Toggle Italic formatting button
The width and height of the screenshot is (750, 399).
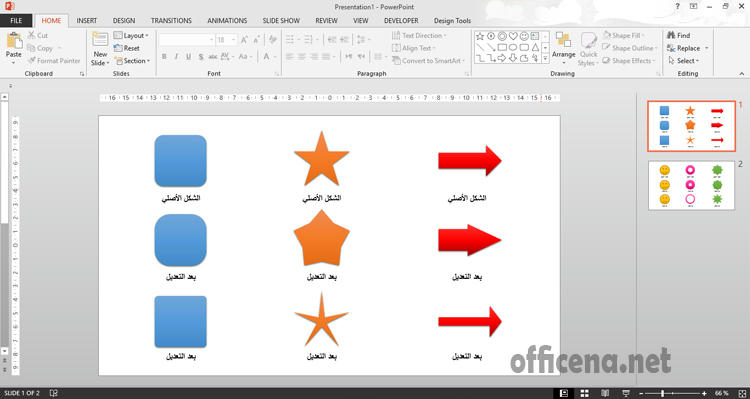click(176, 57)
